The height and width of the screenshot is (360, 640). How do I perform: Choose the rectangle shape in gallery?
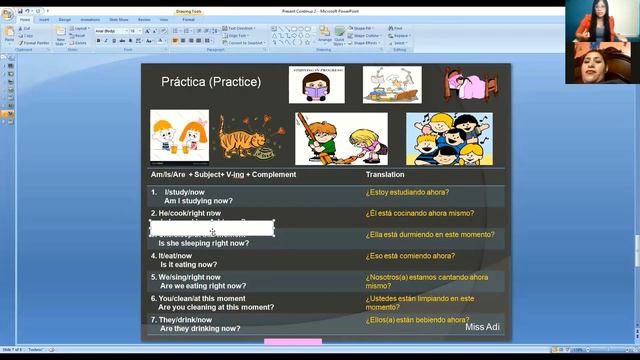[294, 29]
